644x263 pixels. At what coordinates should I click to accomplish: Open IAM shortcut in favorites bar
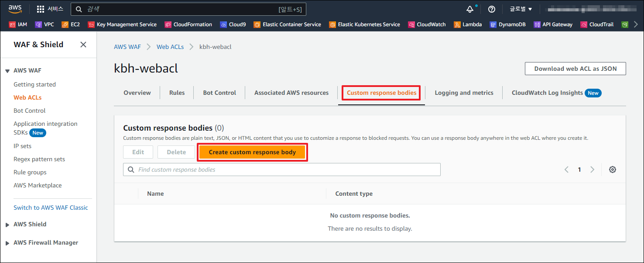tap(18, 24)
